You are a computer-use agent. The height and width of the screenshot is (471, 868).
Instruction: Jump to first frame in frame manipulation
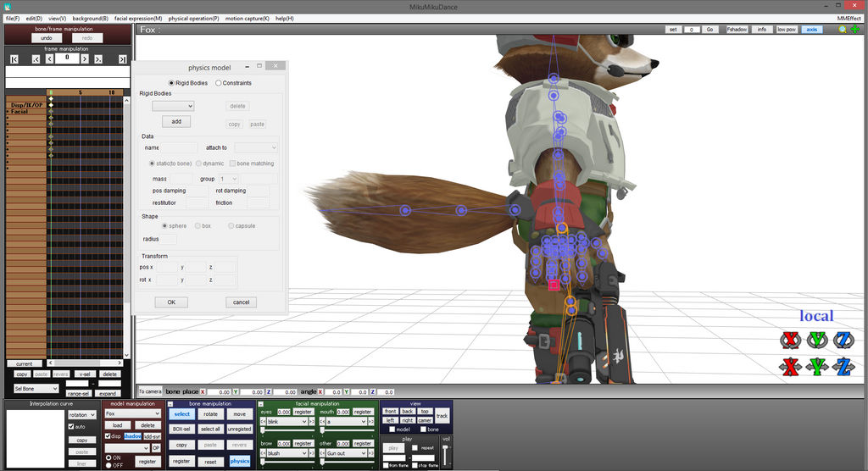14,58
